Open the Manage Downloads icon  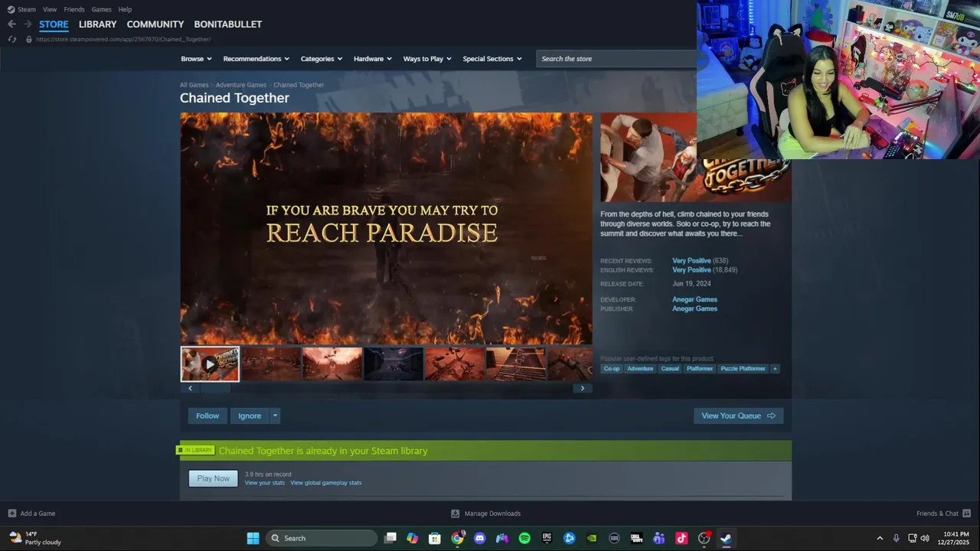pyautogui.click(x=455, y=514)
